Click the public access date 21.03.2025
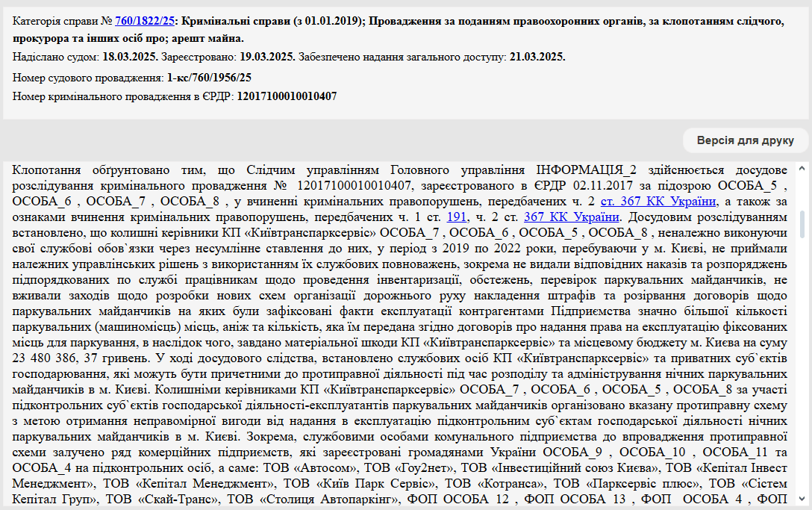812x510 pixels. coord(537,57)
